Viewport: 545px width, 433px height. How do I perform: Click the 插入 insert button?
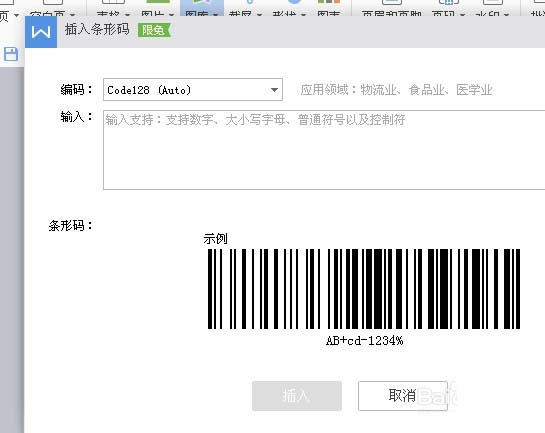pyautogui.click(x=297, y=396)
